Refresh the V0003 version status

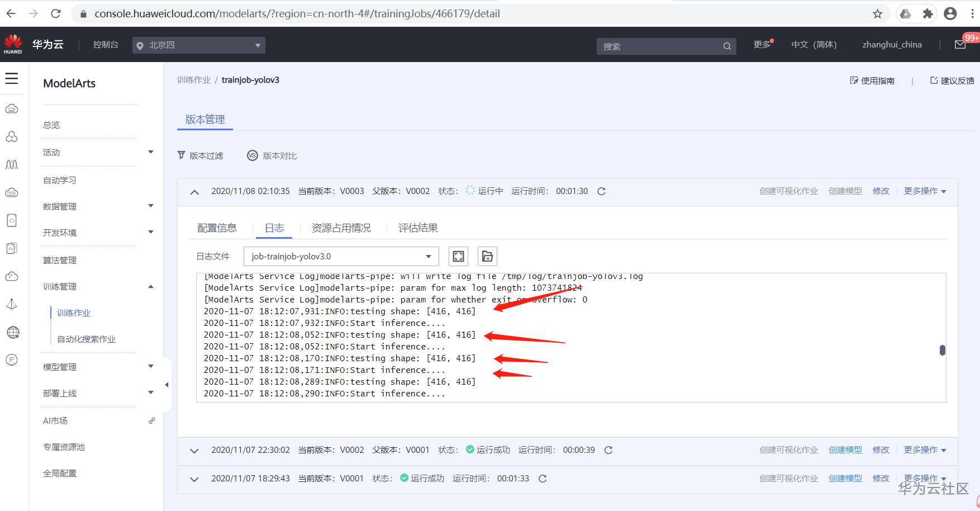tap(602, 191)
